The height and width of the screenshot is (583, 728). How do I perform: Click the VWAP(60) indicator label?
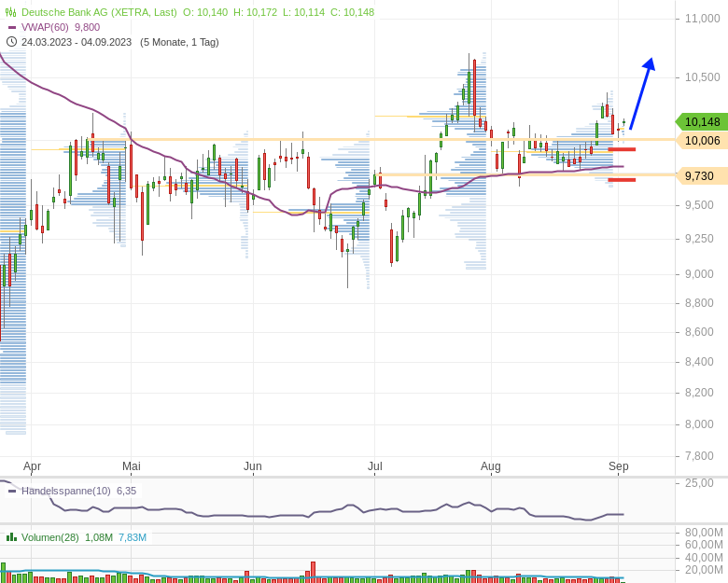(x=45, y=27)
